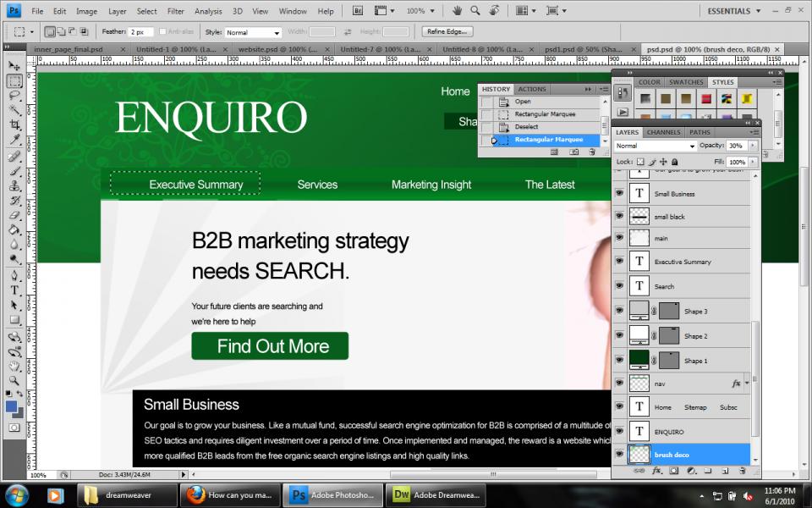Image resolution: width=812 pixels, height=508 pixels.
Task: Open Adobe Dreamweaver from the taskbar
Action: [437, 495]
